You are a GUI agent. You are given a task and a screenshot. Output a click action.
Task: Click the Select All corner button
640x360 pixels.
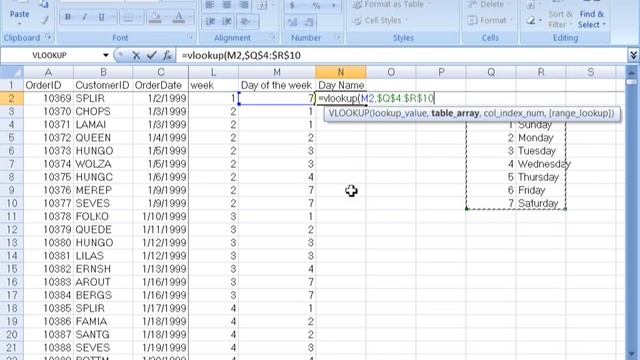[12, 73]
